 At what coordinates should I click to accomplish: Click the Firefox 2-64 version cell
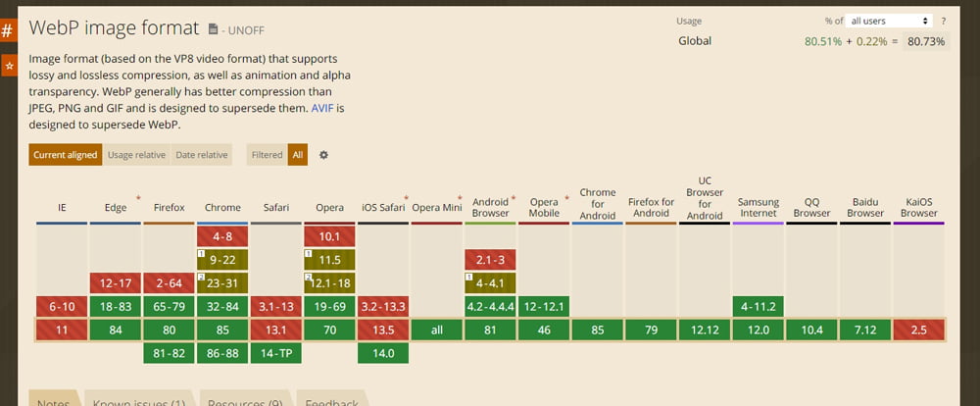tap(170, 282)
